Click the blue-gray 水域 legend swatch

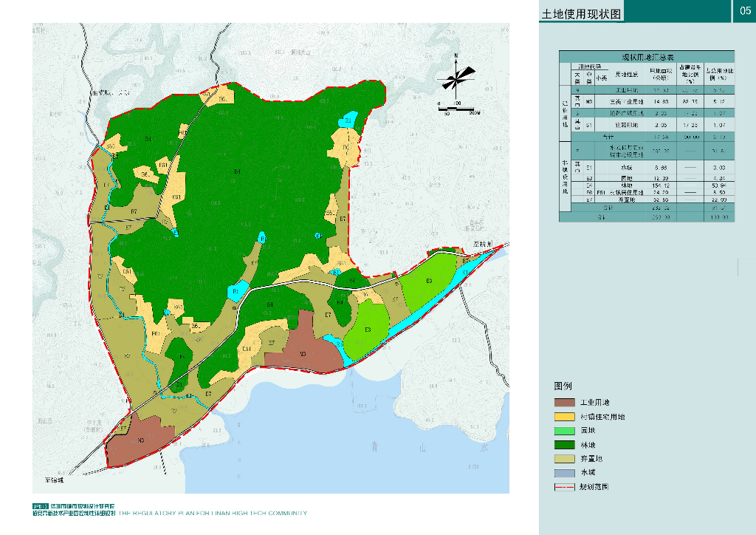point(565,473)
